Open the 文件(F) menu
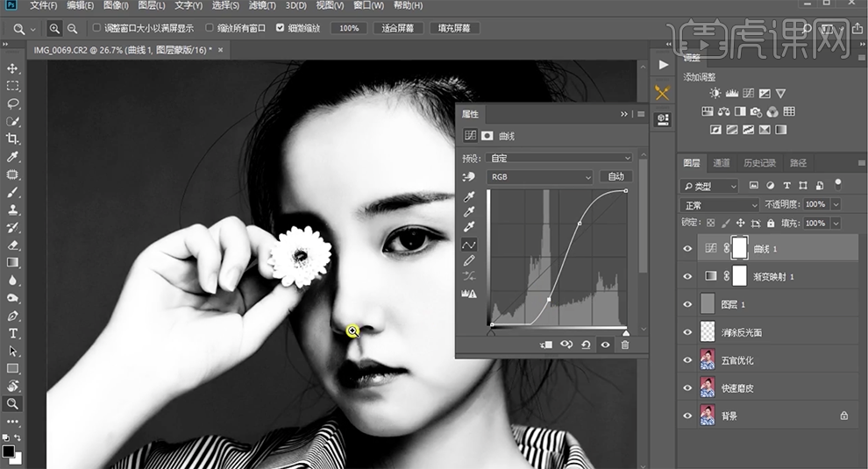 point(43,5)
